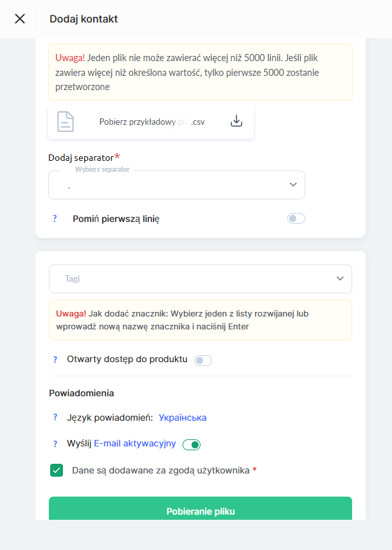Click the X icon to close Dodaj kontakt
The image size is (392, 550).
[x=19, y=18]
